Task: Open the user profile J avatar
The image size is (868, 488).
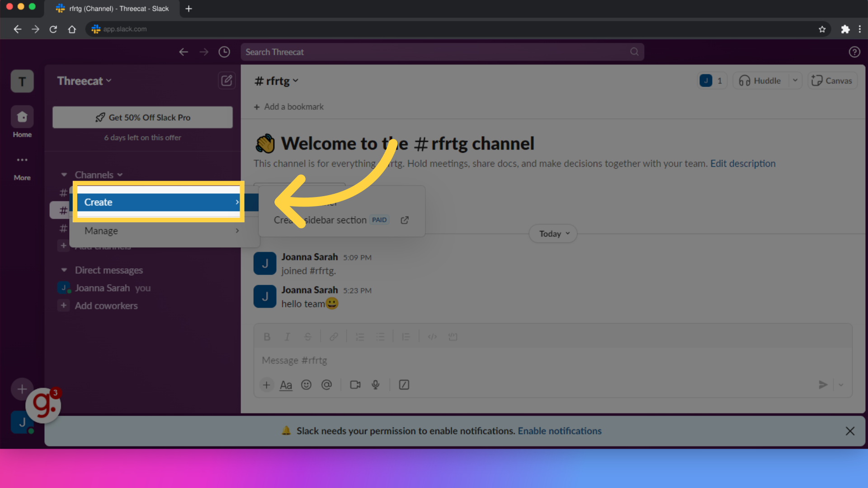Action: click(x=22, y=422)
